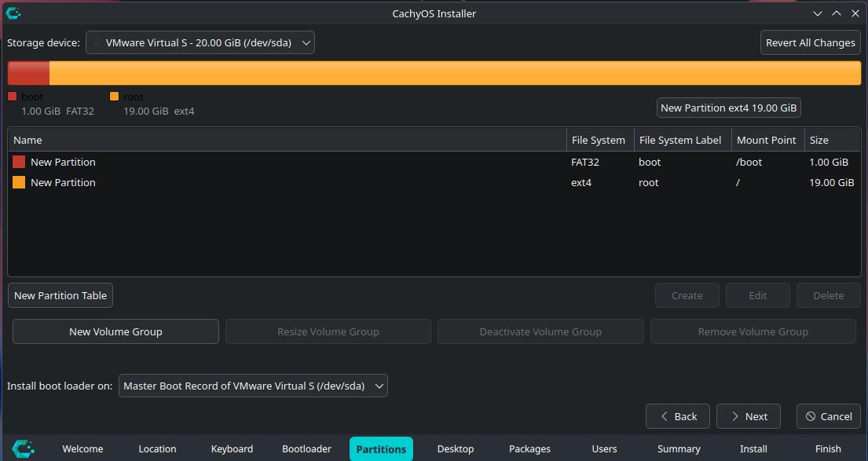
Task: Click Remove Volume Group button
Action: [753, 331]
